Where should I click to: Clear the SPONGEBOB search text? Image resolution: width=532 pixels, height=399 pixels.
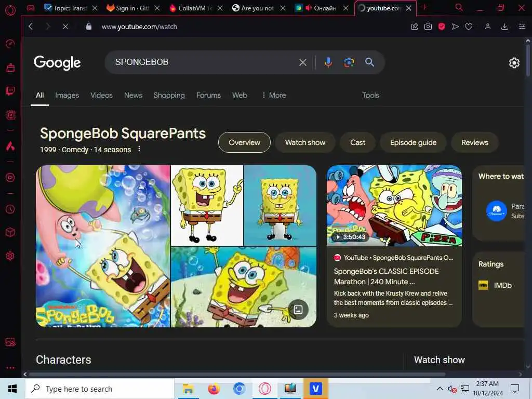pyautogui.click(x=303, y=62)
